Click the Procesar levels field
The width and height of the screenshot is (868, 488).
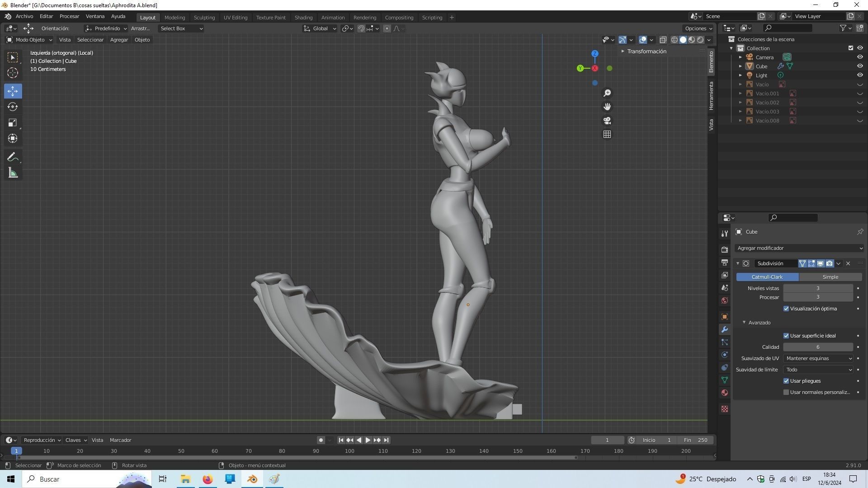click(x=818, y=297)
